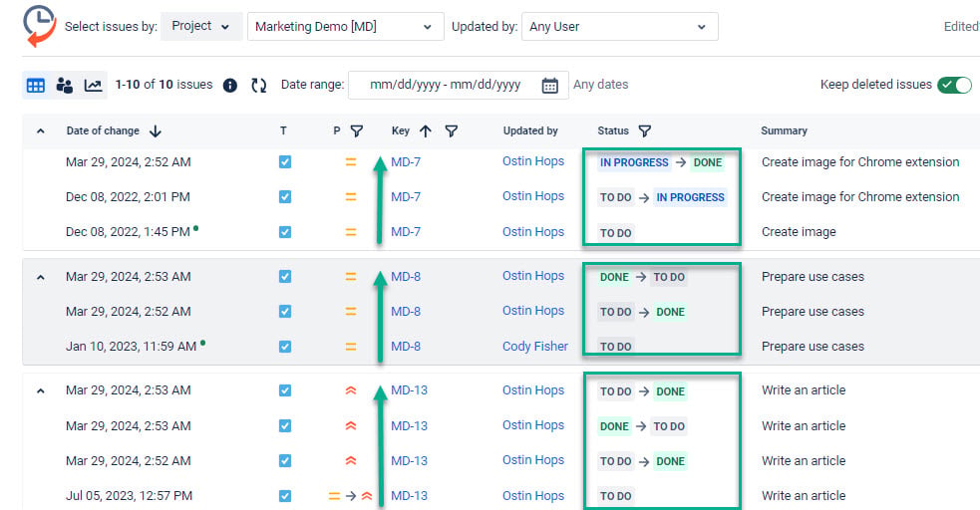Click the Date of change column header

(103, 131)
